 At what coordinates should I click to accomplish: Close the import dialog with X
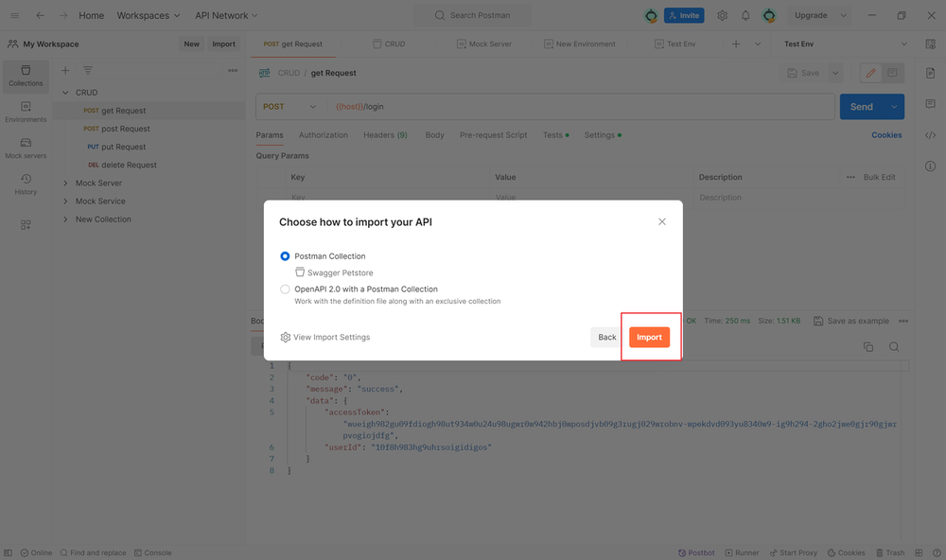[x=662, y=221]
